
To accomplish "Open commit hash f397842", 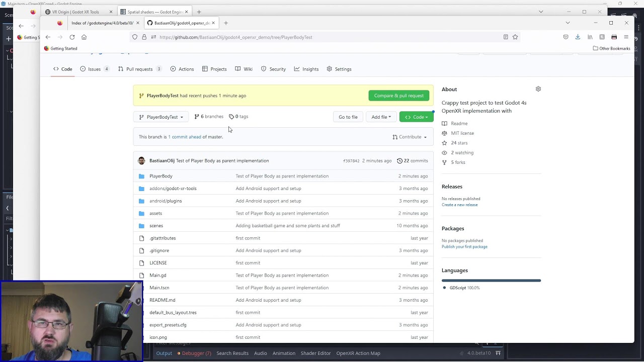I will pyautogui.click(x=351, y=161).
